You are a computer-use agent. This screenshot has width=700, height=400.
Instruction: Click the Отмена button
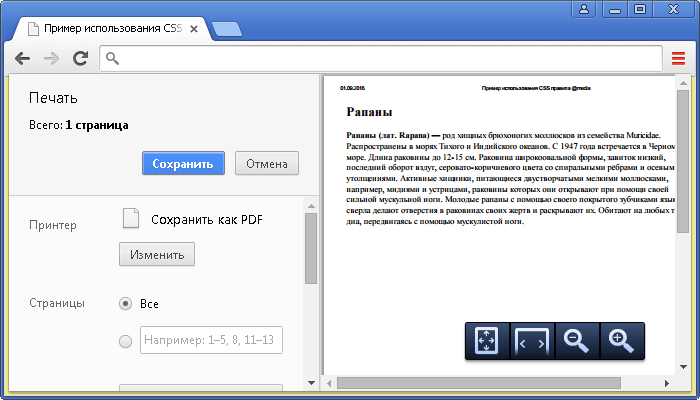pos(267,163)
